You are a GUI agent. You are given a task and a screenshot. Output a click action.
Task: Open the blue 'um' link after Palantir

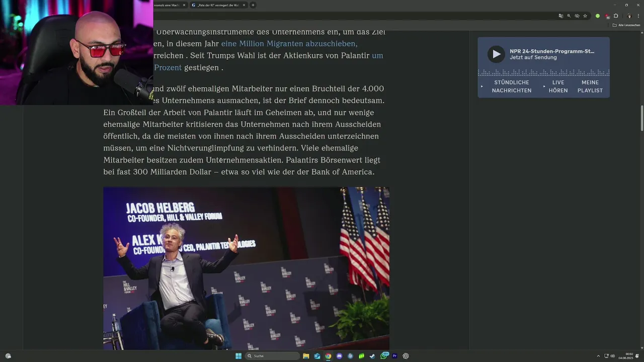tap(377, 55)
